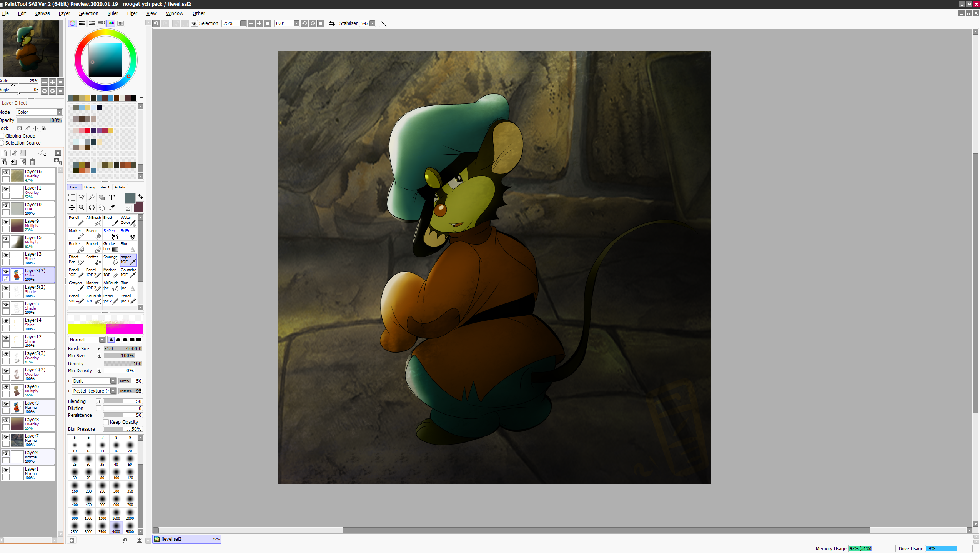
Task: Switch to the Binary tool tab
Action: (x=90, y=187)
